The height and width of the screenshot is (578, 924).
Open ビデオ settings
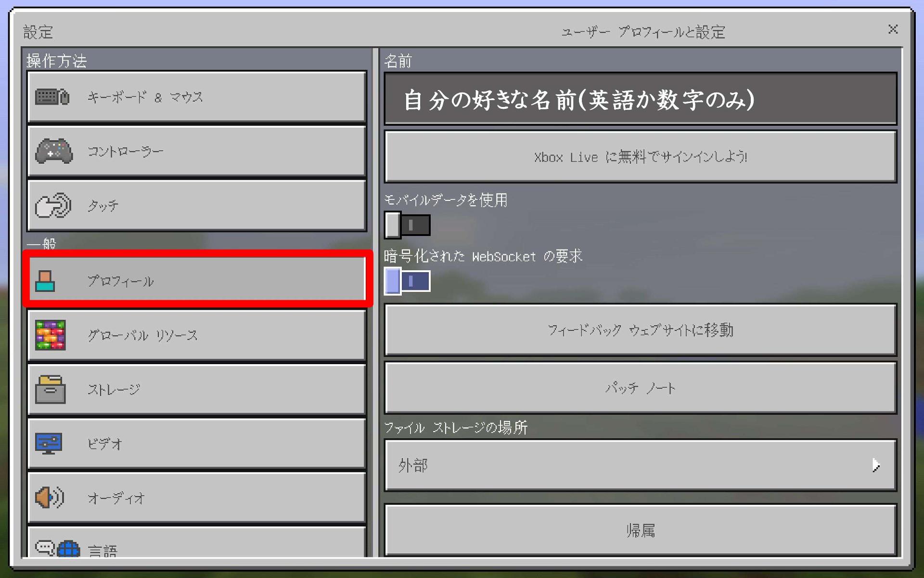[197, 444]
